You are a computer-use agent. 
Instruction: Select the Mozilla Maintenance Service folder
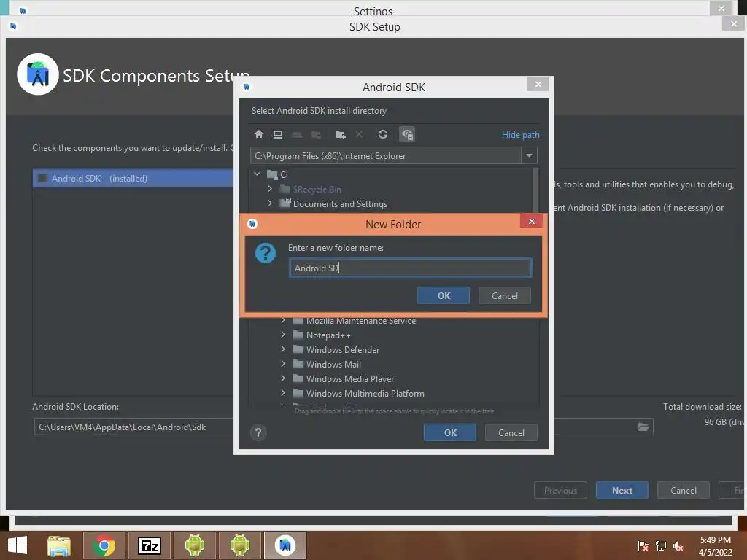click(x=360, y=321)
